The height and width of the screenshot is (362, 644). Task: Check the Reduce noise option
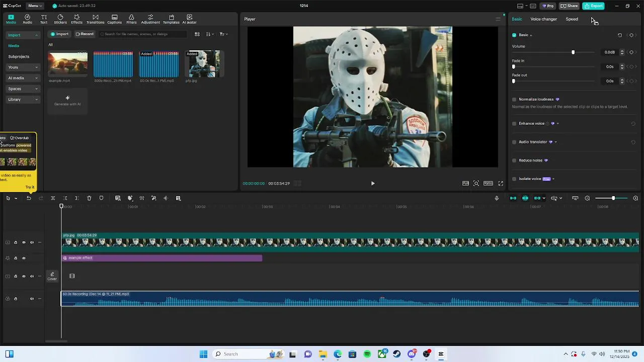coord(514,160)
